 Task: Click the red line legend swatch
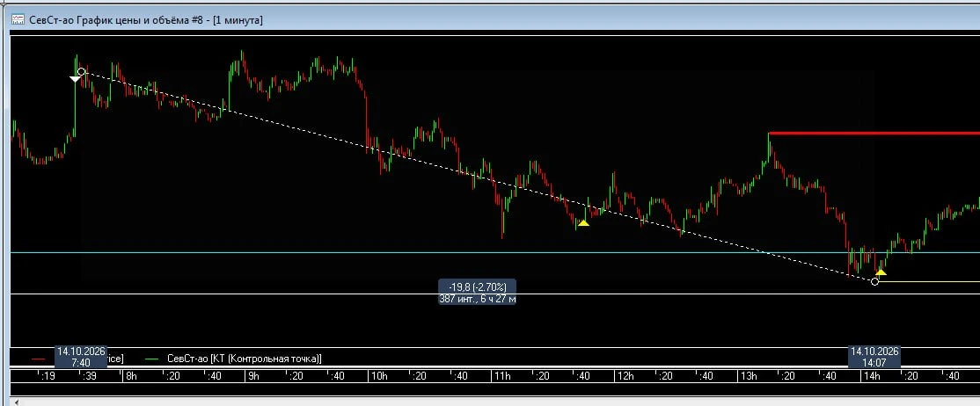39,359
